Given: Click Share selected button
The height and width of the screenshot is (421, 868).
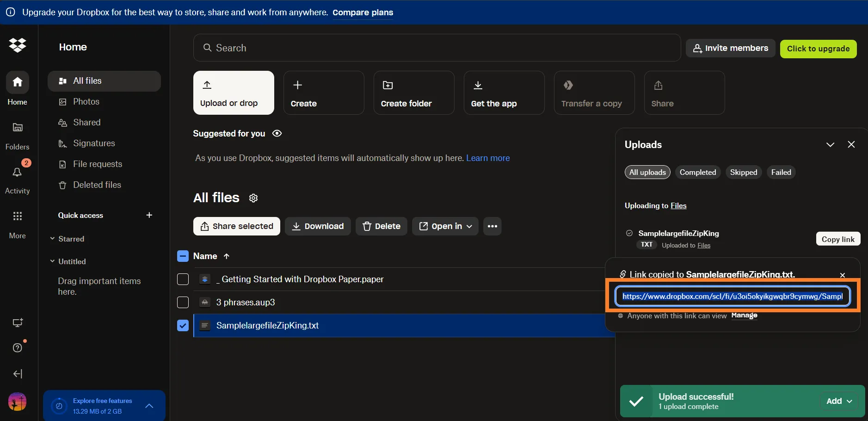Looking at the screenshot, I should [x=237, y=226].
